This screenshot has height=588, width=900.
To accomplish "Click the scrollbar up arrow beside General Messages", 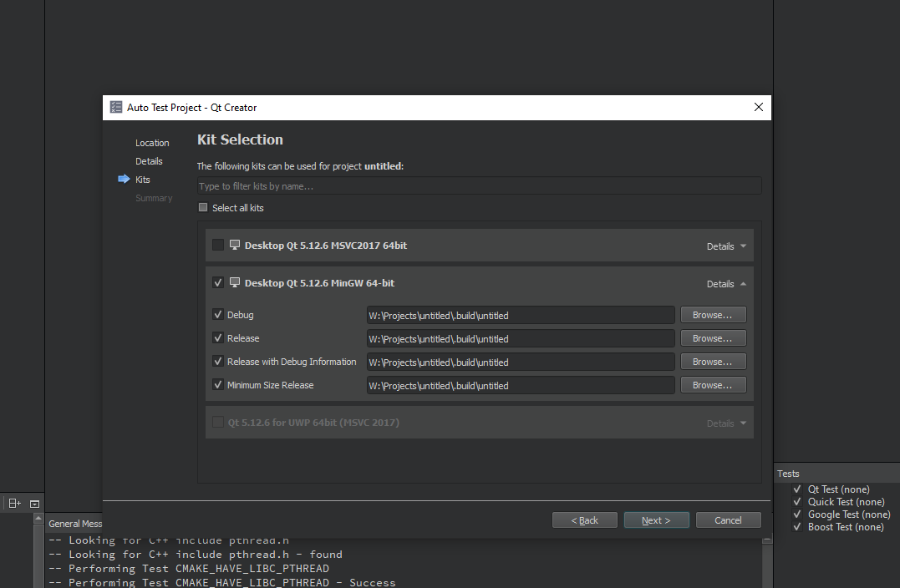I will pos(38,519).
